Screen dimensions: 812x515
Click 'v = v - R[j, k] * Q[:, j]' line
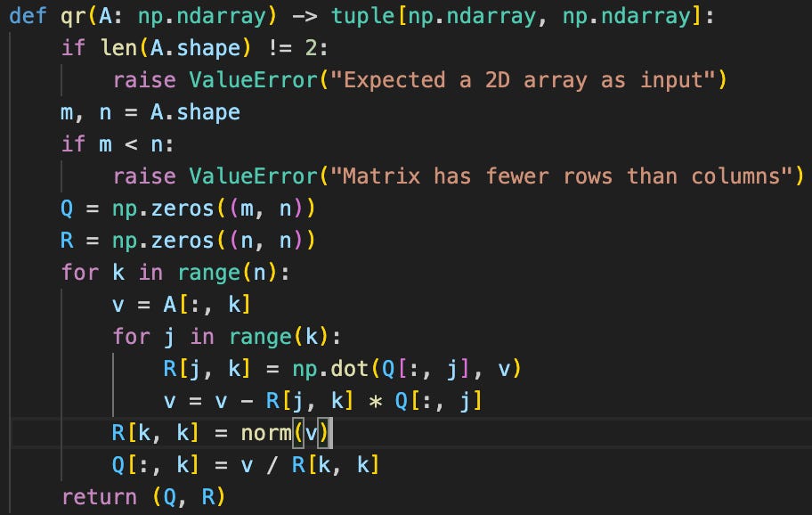[323, 402]
